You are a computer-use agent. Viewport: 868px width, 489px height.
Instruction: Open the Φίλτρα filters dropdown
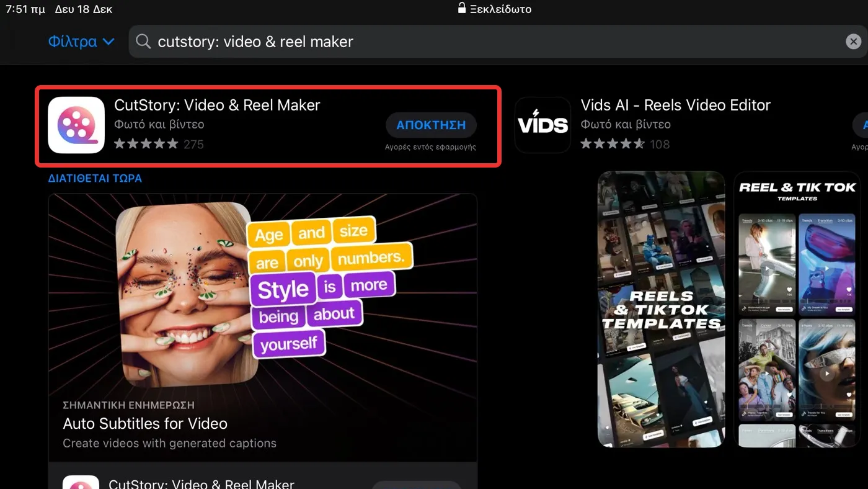point(81,42)
